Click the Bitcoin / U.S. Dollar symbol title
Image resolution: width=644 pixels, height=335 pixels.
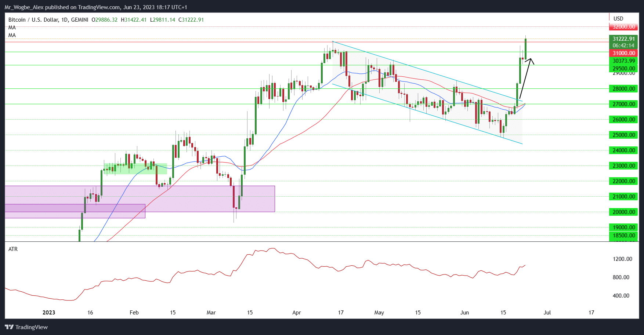tap(48, 20)
